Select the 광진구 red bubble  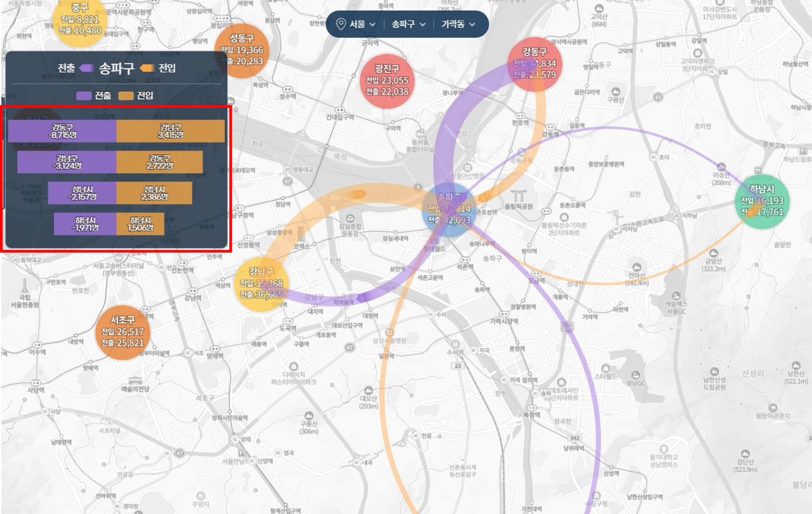point(387,81)
